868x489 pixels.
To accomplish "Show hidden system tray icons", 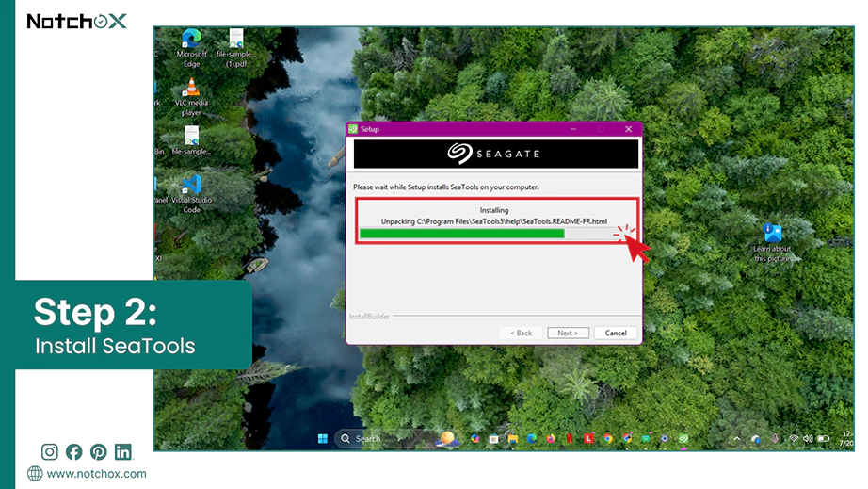I will tap(737, 439).
